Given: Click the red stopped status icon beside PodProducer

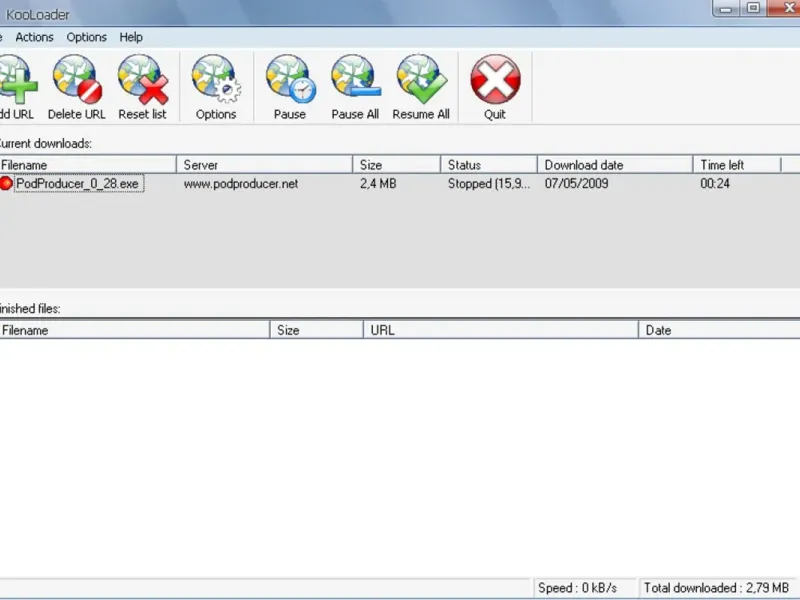Looking at the screenshot, I should click(6, 183).
